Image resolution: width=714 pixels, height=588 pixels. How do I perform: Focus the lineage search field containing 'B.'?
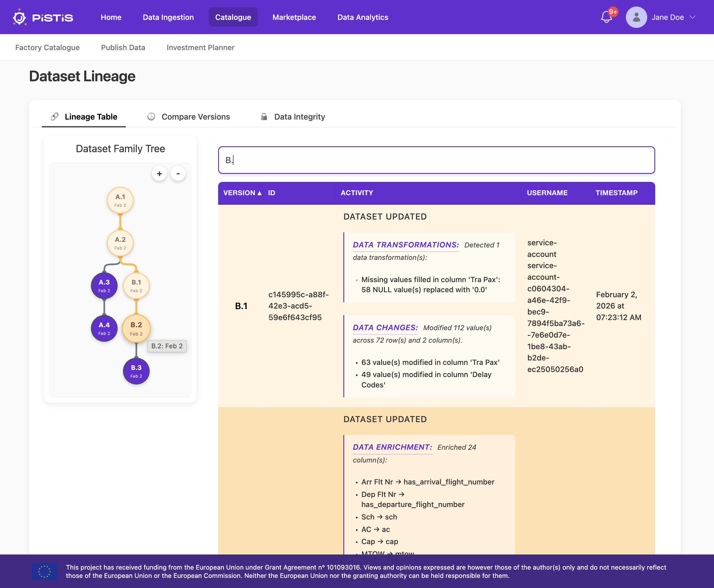437,160
